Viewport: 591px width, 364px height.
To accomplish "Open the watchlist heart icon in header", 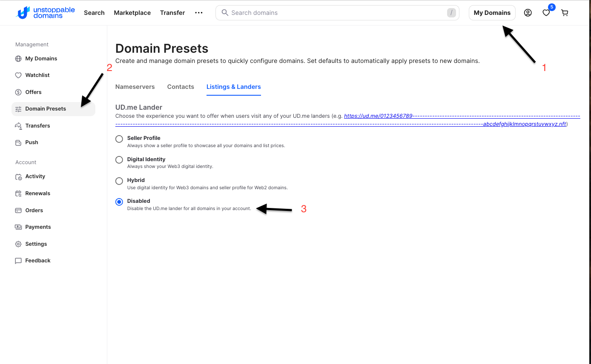I will tap(546, 13).
